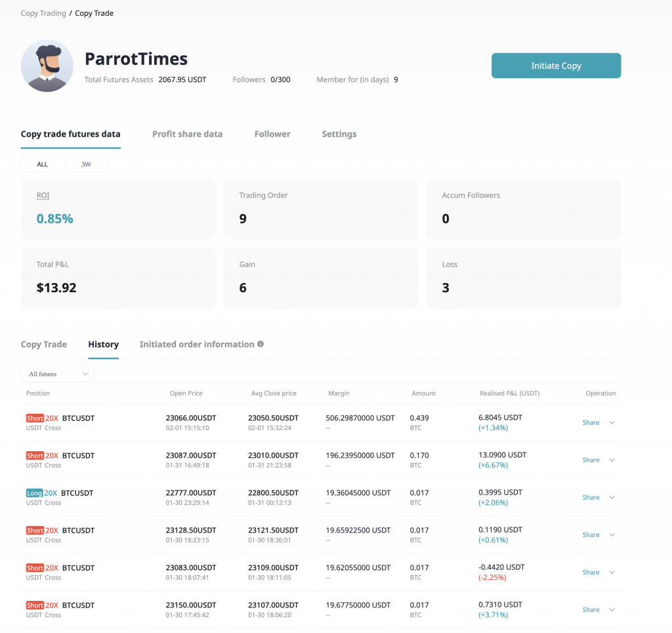Click the Trading Order card
The width and height of the screenshot is (672, 633).
click(x=320, y=209)
